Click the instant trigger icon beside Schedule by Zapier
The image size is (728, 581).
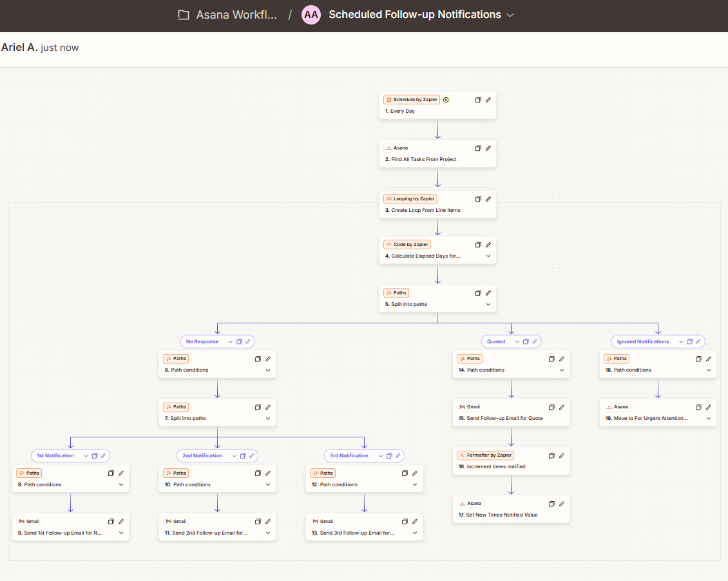(445, 99)
